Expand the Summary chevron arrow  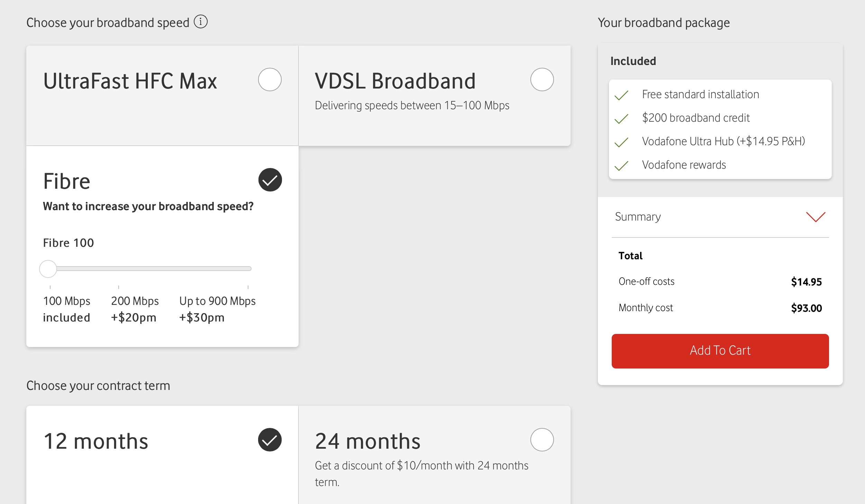[x=816, y=217]
